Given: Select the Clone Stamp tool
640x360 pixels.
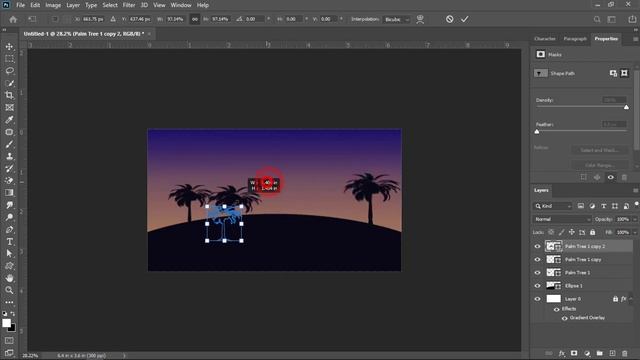Looking at the screenshot, I should click(x=9, y=156).
